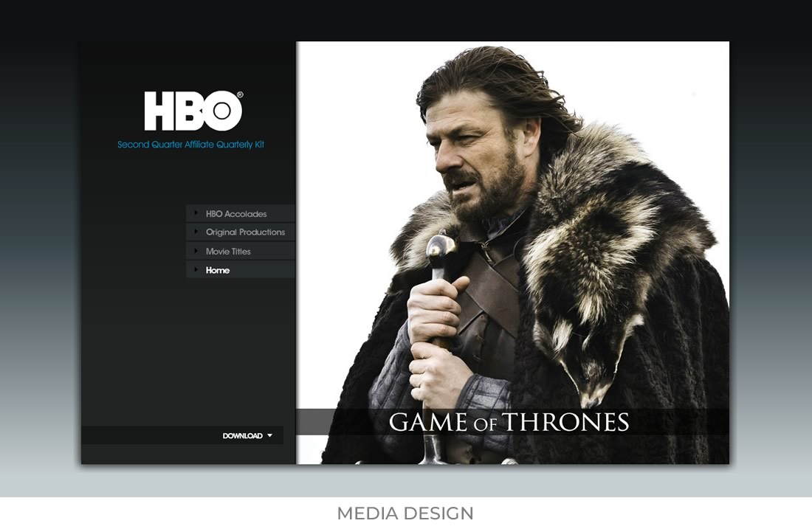
Task: Click the Game of Thrones title banner
Action: pos(512,422)
